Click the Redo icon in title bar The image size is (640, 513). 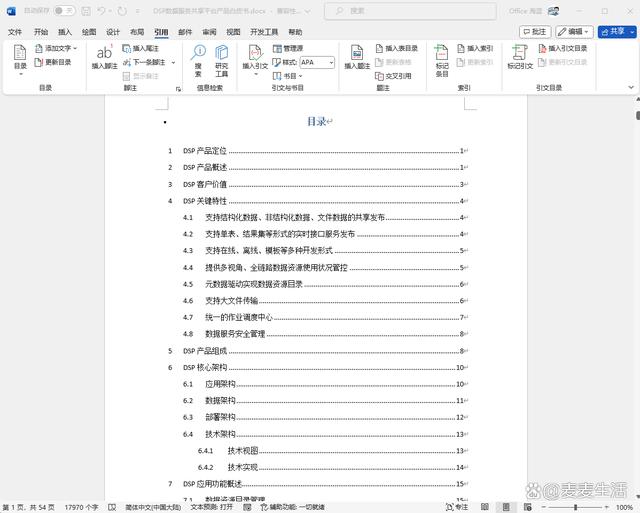coord(122,11)
